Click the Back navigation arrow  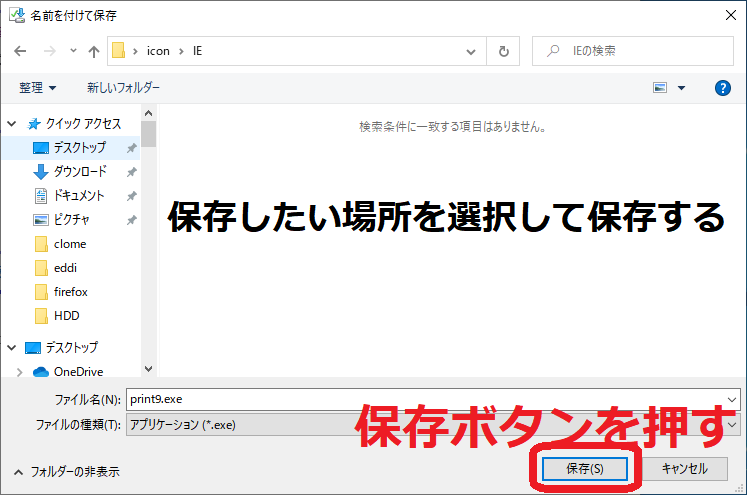20,51
